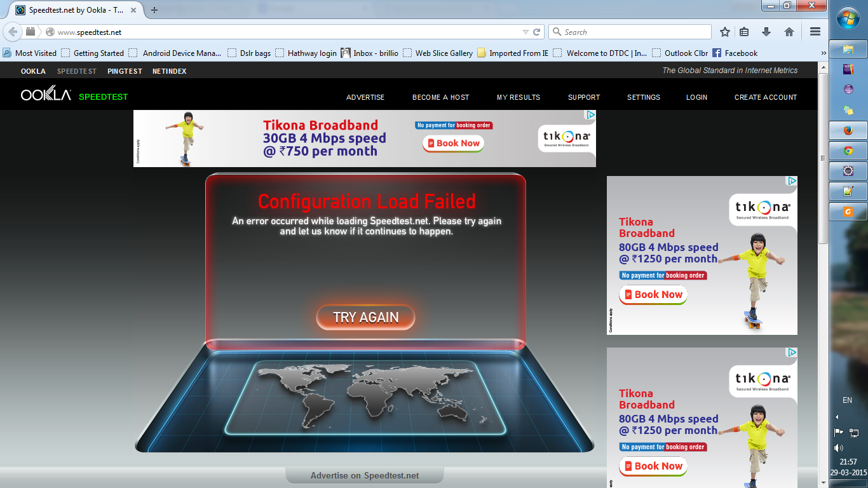Bookmark this page with the star icon
This screenshot has width=868, height=488.
click(x=725, y=32)
